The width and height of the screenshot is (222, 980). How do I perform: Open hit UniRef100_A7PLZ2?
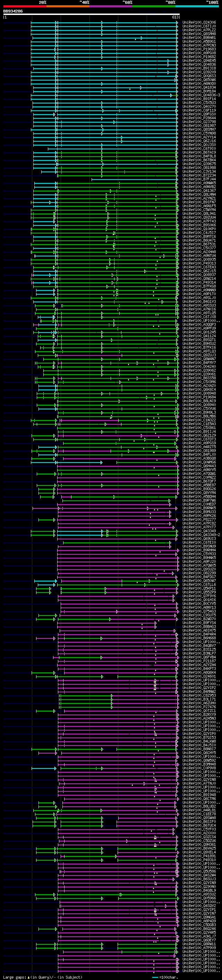(x=199, y=30)
